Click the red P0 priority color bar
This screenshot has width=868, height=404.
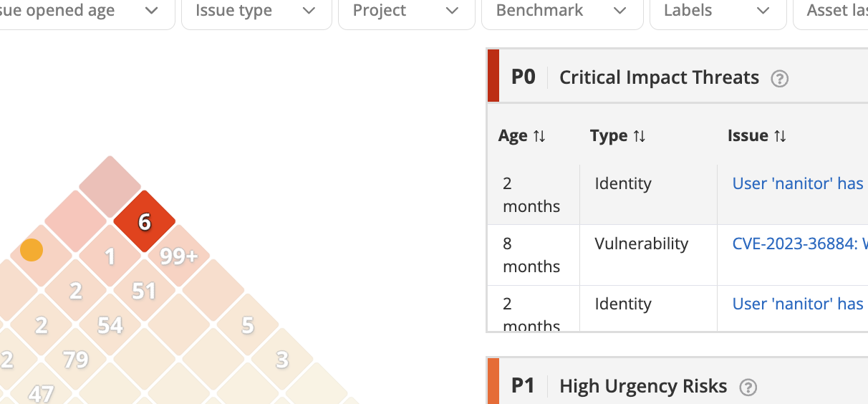point(493,76)
